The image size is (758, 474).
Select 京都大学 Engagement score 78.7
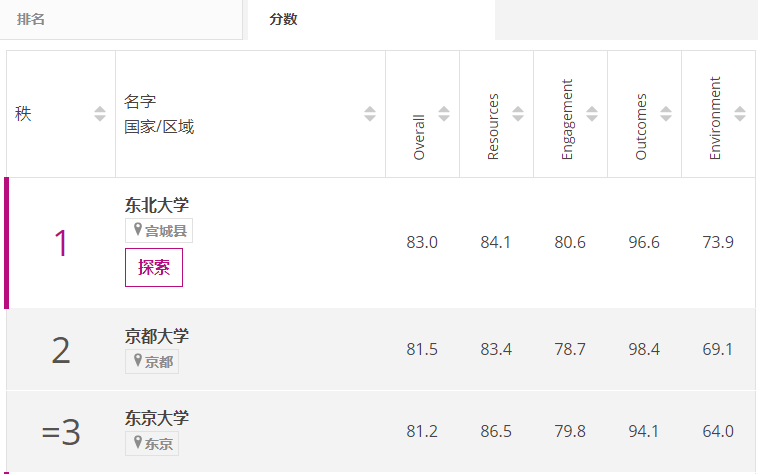click(x=570, y=349)
